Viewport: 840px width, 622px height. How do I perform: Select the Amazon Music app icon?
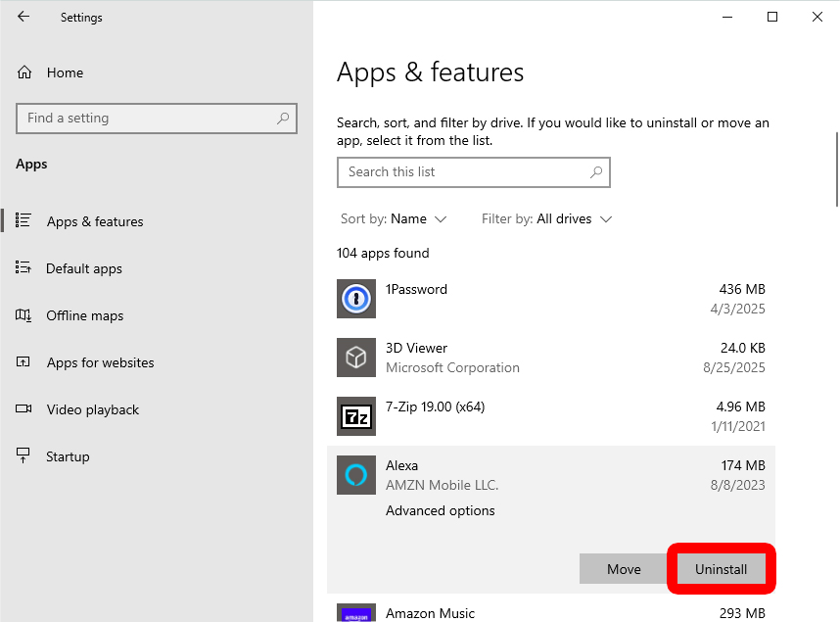tap(355, 613)
